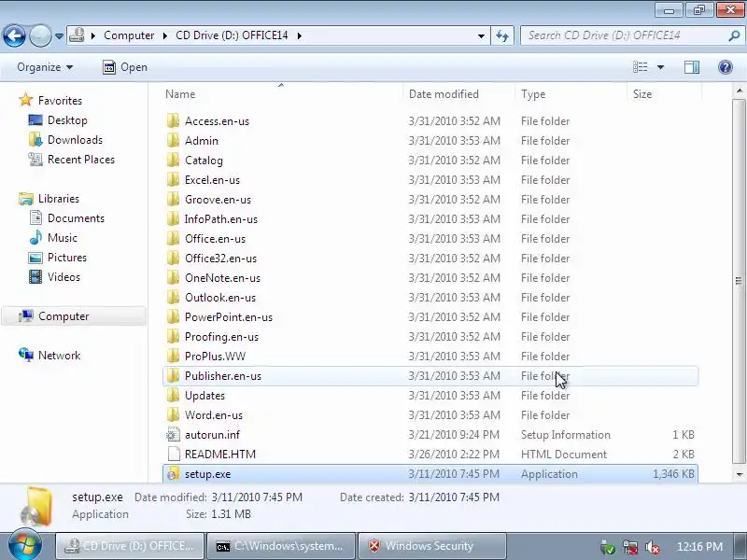This screenshot has height=560, width=747.
Task: Open Recent Places
Action: (81, 160)
